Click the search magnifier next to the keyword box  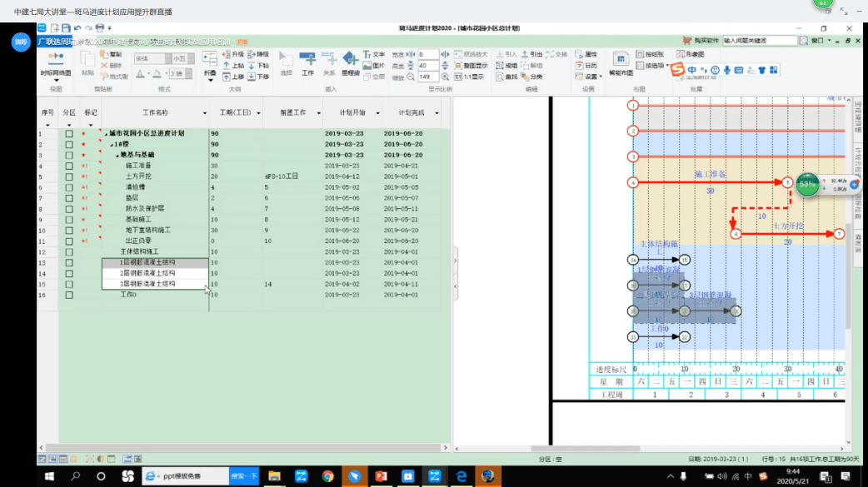point(803,41)
